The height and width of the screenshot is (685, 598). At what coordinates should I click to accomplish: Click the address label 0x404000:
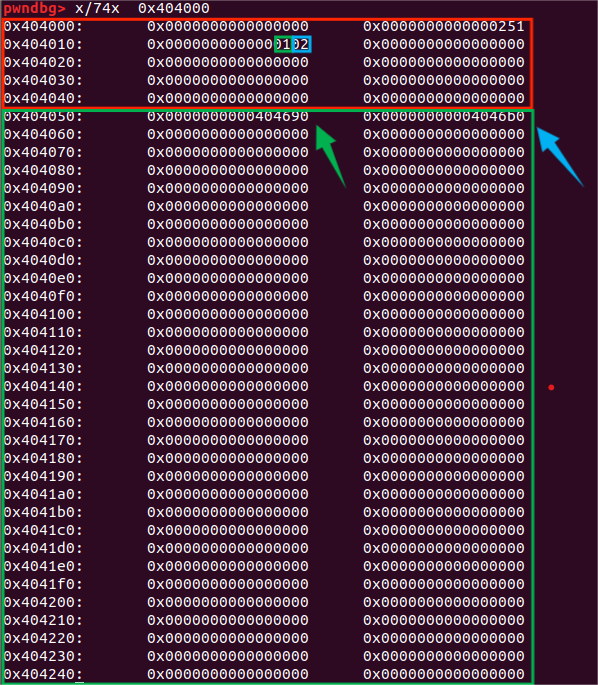[x=43, y=27]
